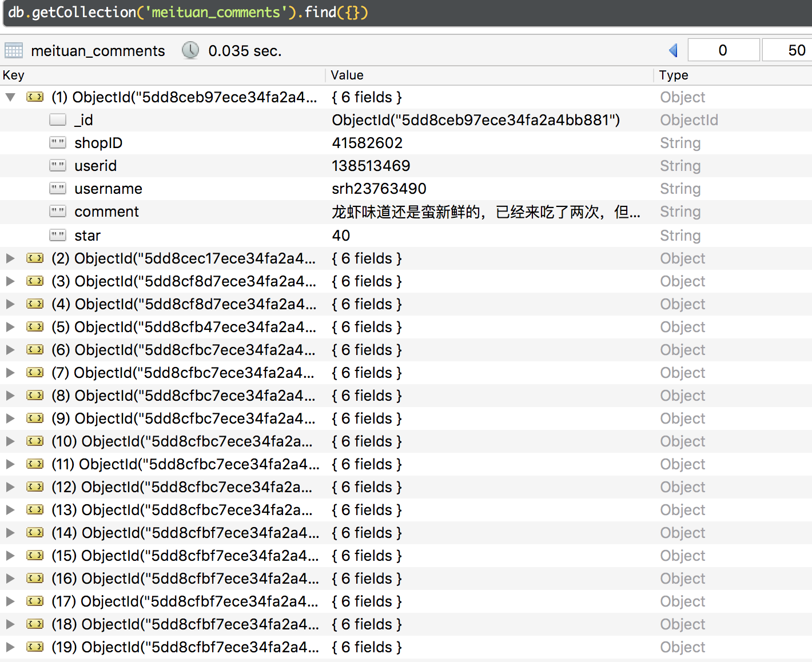
Task: Go to previous page with blue arrow
Action: pos(673,50)
